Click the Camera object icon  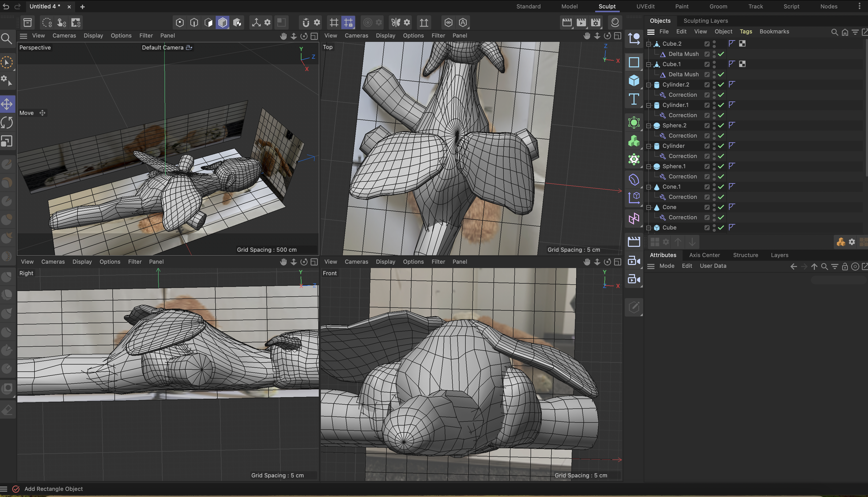click(634, 261)
